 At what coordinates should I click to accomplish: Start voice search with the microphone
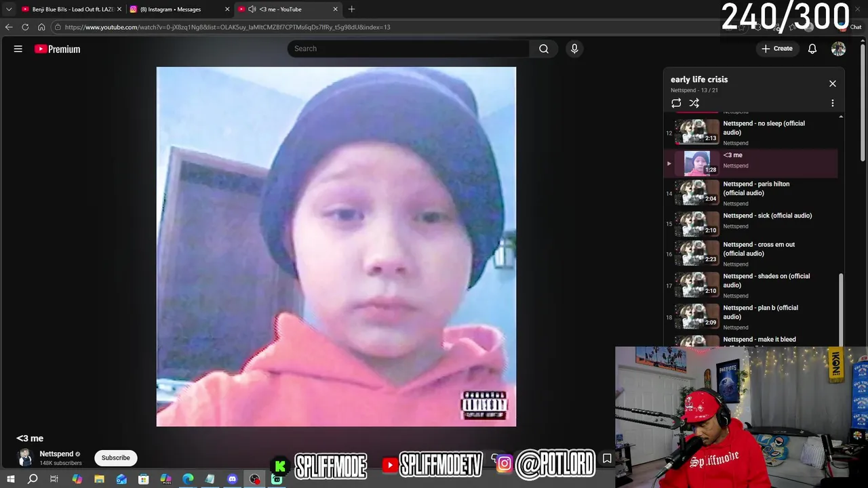click(574, 49)
